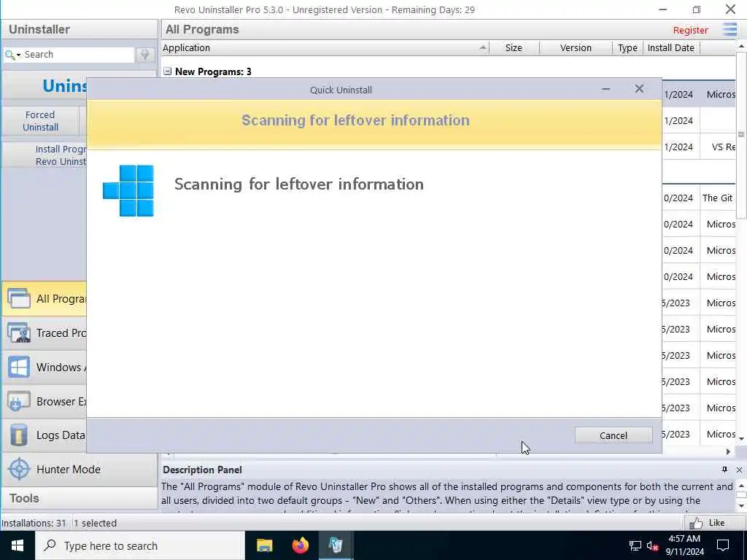Open the notifications action center
The width and height of the screenshot is (747, 560).
723,545
